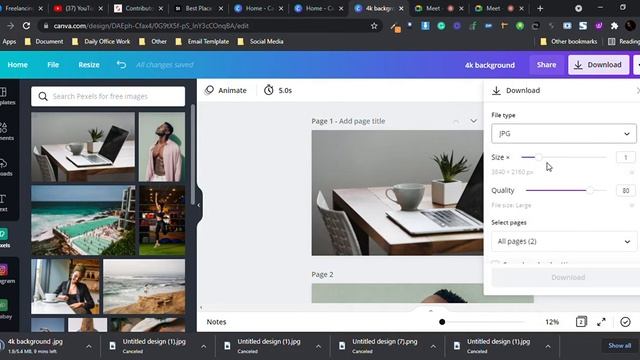This screenshot has width=640, height=360.
Task: Open the Uploads sidebar tool
Action: (4, 167)
